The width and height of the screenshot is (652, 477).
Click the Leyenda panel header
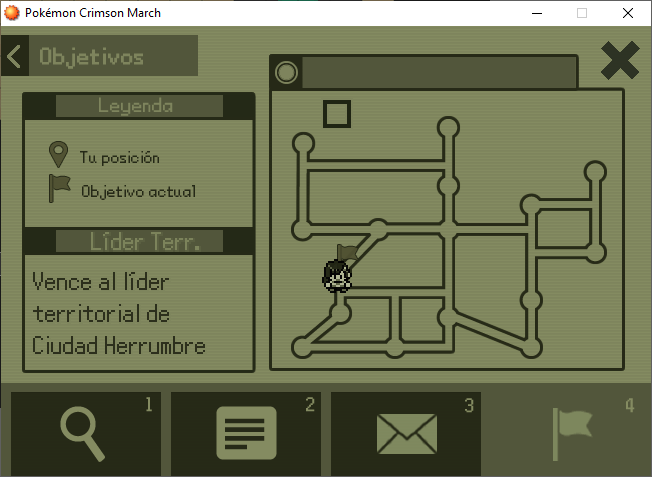tap(137, 106)
